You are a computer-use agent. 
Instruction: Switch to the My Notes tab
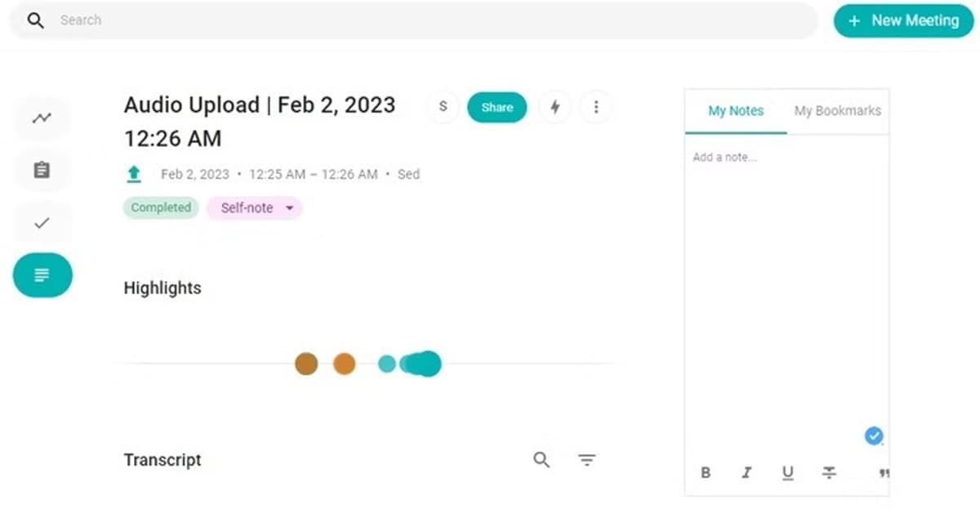pos(736,111)
